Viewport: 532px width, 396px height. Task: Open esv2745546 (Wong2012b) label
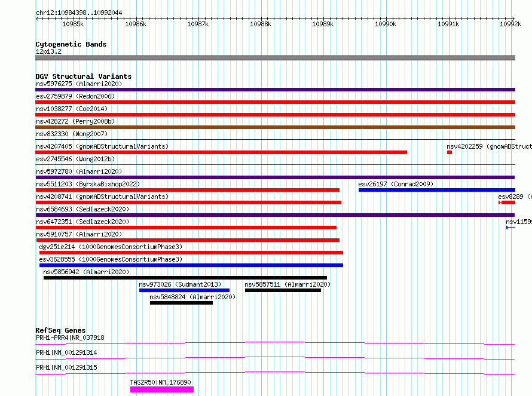(75, 159)
